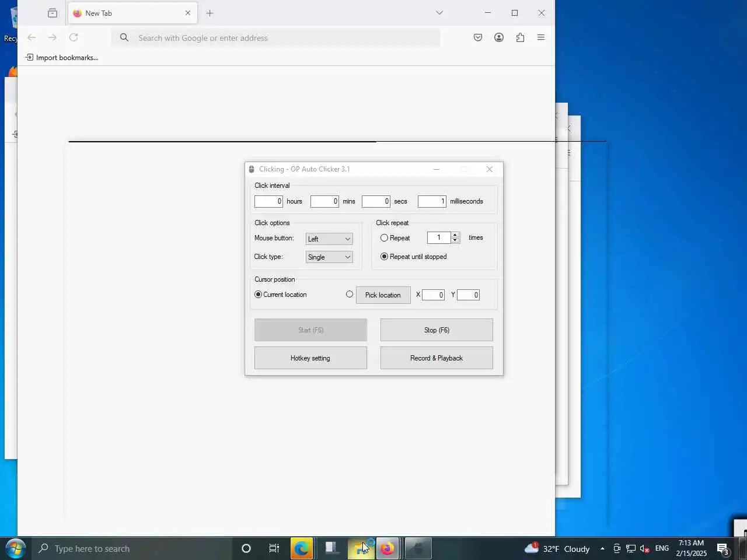Open Task View on the taskbar

[x=274, y=548]
